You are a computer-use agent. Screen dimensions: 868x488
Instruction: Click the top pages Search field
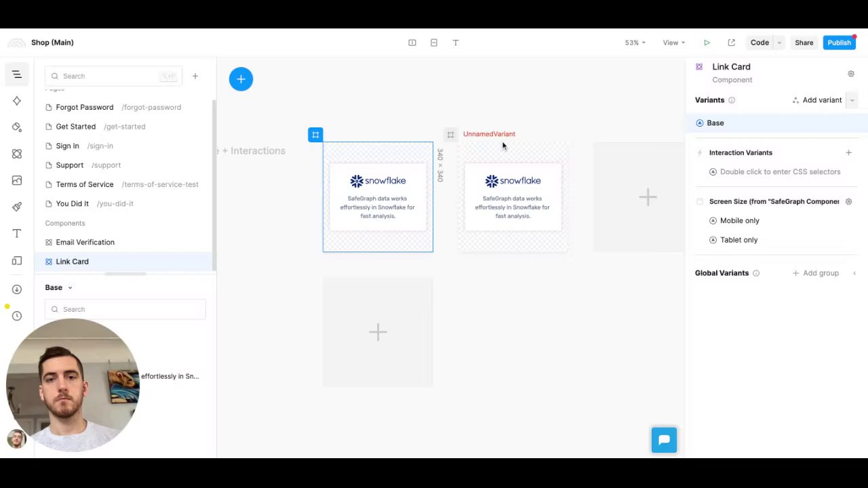click(x=113, y=76)
